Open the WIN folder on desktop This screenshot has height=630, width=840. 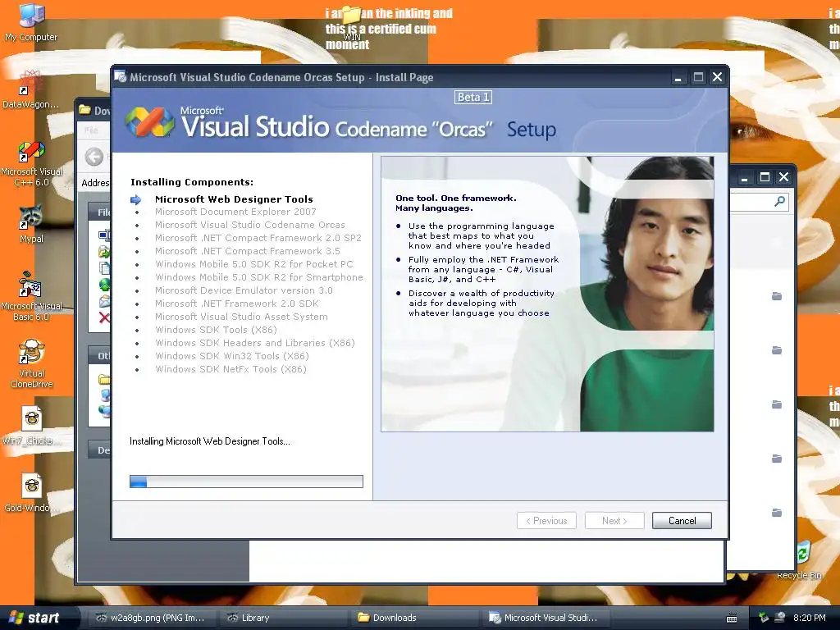(352, 22)
